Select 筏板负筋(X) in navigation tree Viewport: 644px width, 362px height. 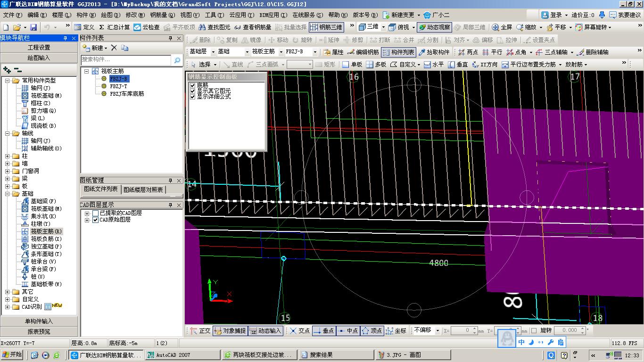(x=46, y=239)
